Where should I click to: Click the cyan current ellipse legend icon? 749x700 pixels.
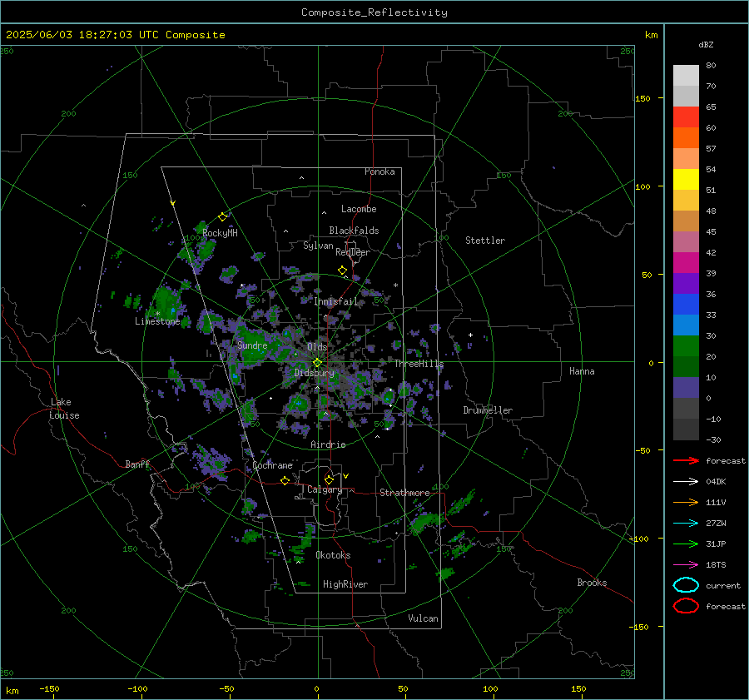pos(686,585)
